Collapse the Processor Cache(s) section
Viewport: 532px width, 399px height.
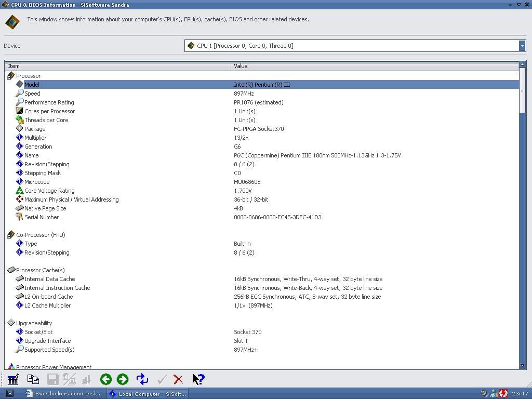click(x=11, y=270)
